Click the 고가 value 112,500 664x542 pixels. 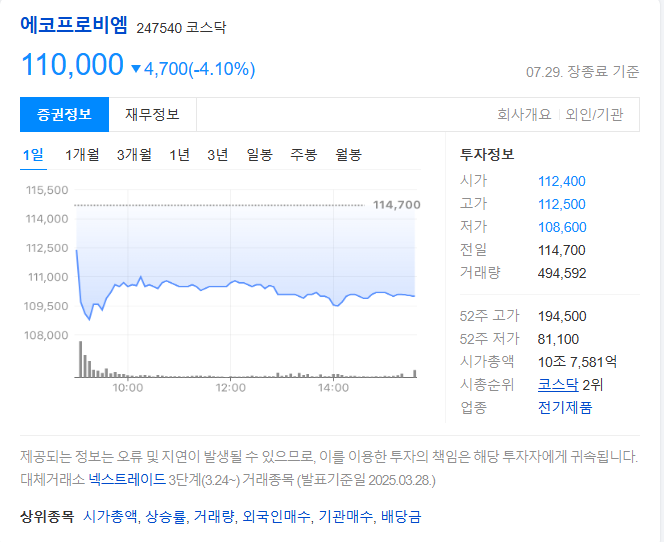(562, 204)
